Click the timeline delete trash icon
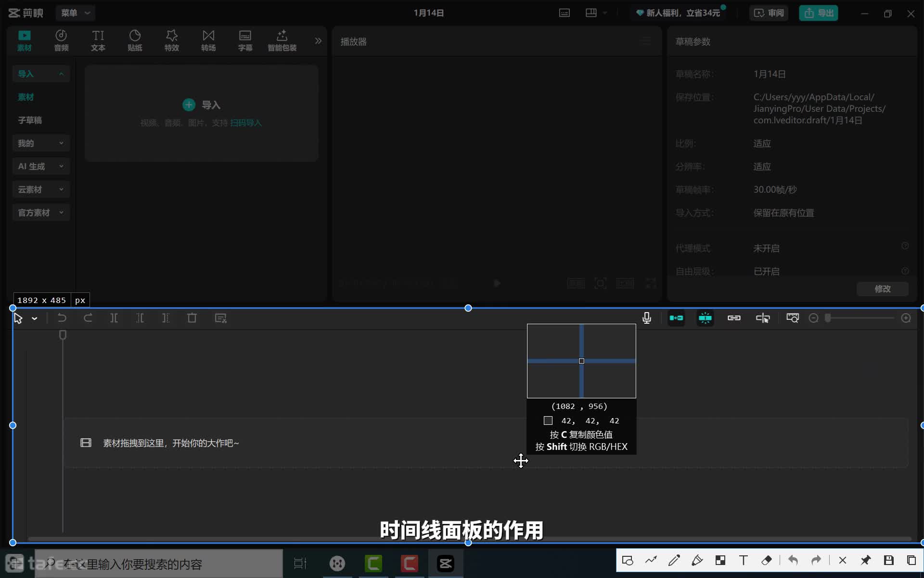The width and height of the screenshot is (924, 578). coord(192,318)
